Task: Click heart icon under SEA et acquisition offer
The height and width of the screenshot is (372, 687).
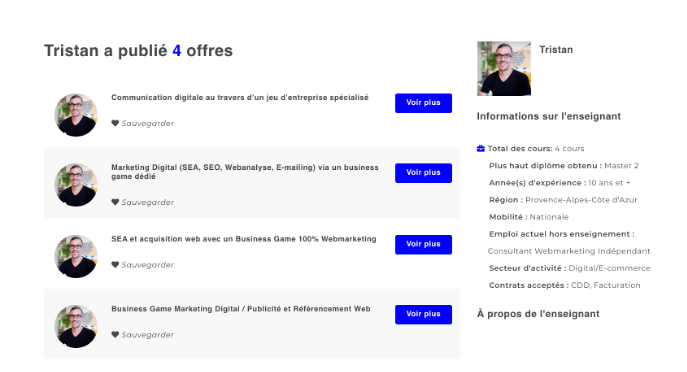Action: pyautogui.click(x=115, y=265)
